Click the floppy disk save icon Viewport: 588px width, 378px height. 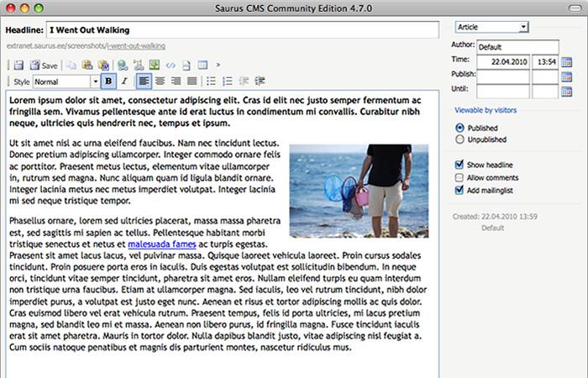pyautogui.click(x=18, y=66)
